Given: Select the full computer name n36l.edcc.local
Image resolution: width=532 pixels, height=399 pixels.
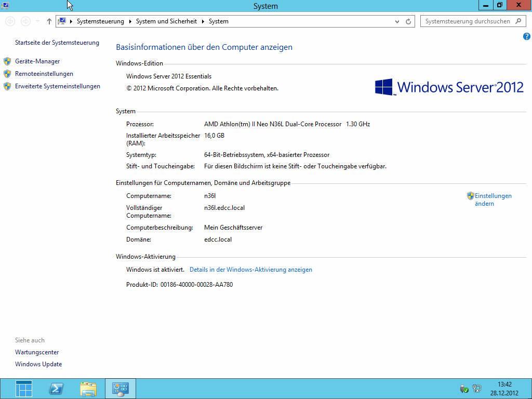Looking at the screenshot, I should [x=224, y=208].
